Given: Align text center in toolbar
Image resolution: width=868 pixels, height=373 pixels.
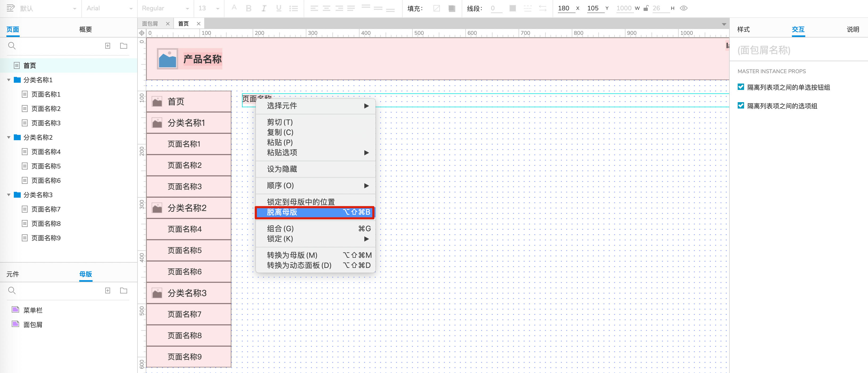Looking at the screenshot, I should coord(327,9).
